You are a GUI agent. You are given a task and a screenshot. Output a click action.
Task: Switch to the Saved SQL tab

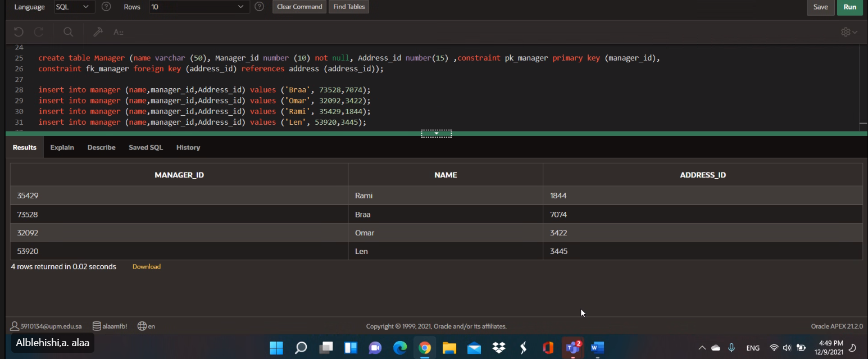pyautogui.click(x=145, y=147)
